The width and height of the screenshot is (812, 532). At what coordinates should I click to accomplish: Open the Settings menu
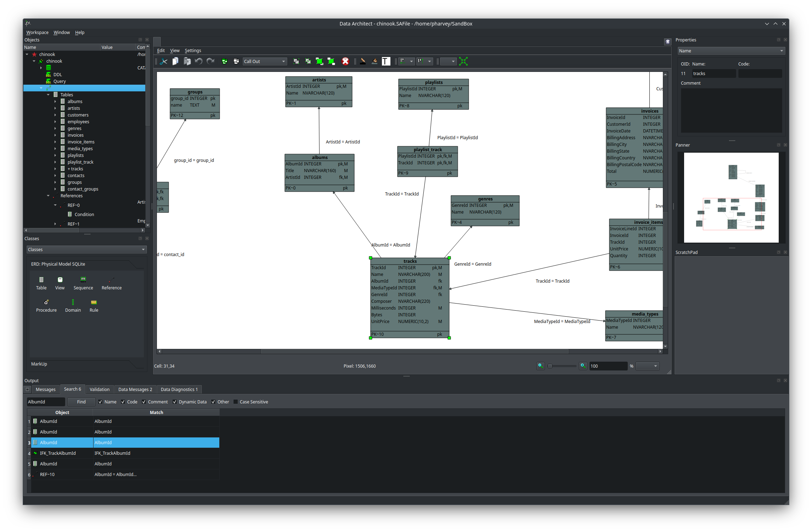[193, 50]
